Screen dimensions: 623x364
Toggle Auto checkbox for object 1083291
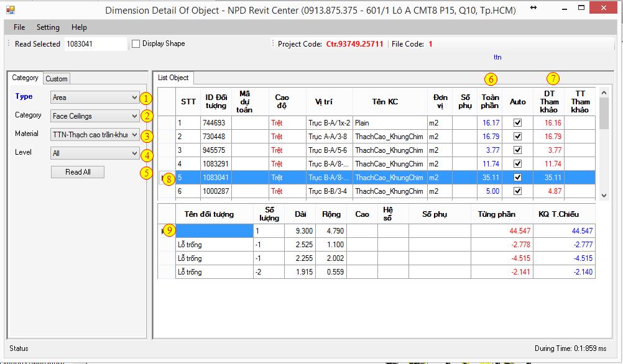[x=517, y=163]
